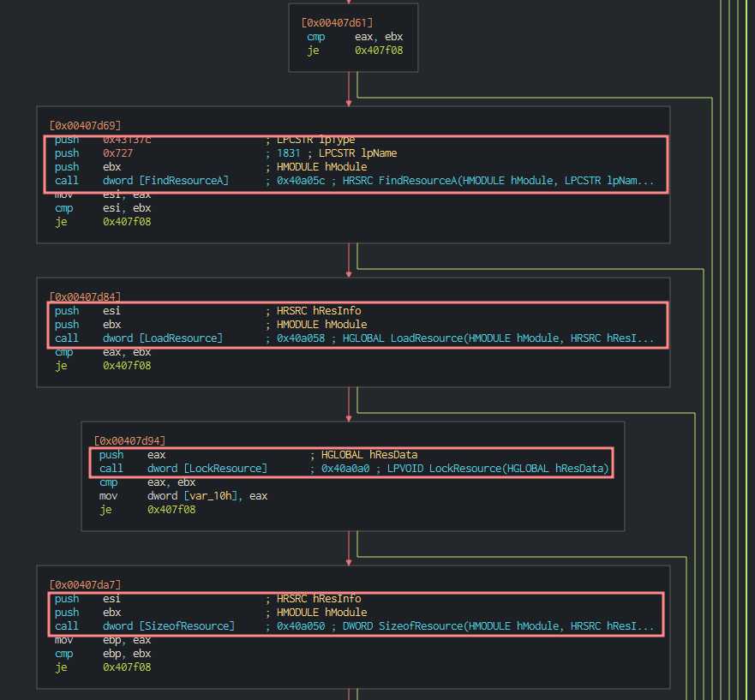Click the LockResource call target
755x700 pixels.
[225, 469]
